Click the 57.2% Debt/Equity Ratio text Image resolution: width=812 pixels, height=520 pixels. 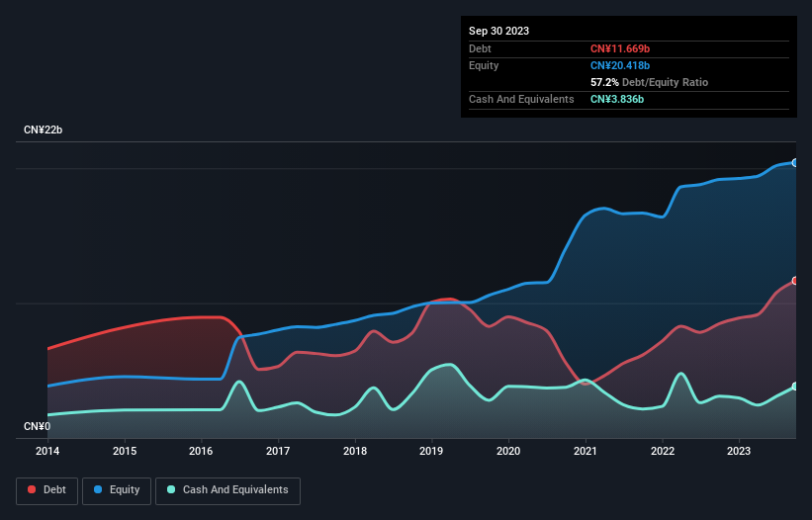click(x=649, y=82)
